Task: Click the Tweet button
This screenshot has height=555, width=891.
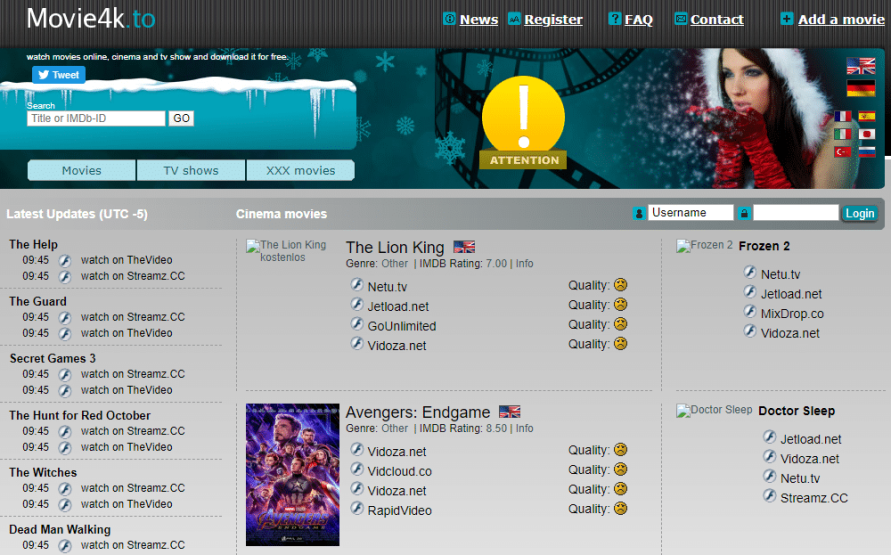Action: 59,75
